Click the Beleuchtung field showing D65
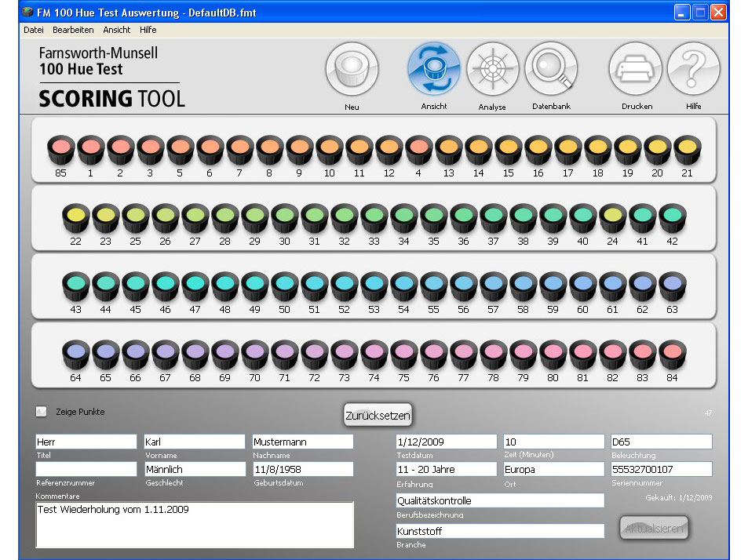The image size is (748, 560). (661, 442)
